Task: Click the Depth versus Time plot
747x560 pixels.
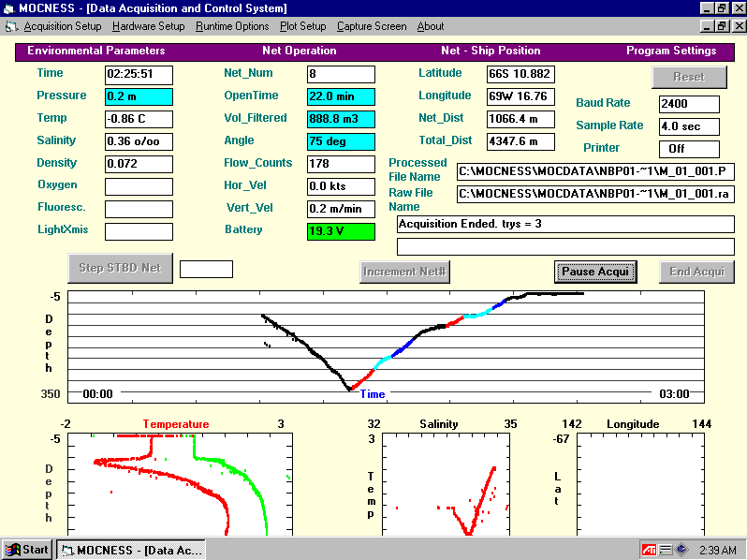Action: click(x=386, y=347)
